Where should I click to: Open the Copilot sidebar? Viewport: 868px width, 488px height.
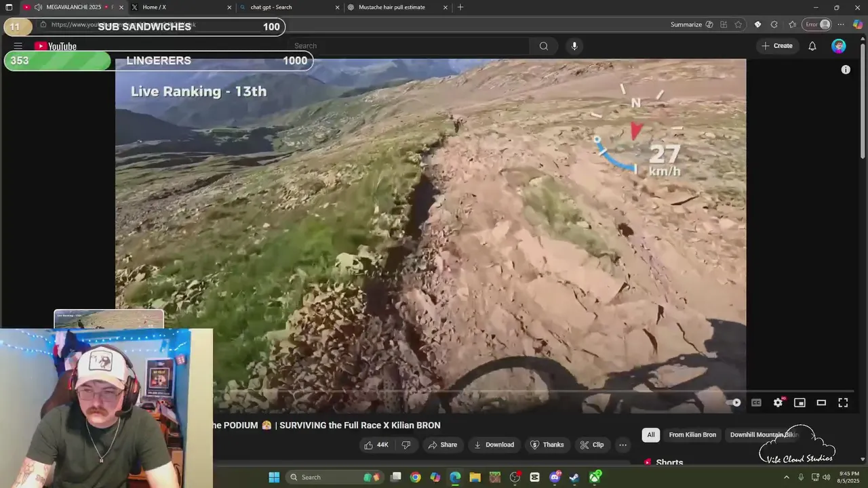click(x=858, y=24)
